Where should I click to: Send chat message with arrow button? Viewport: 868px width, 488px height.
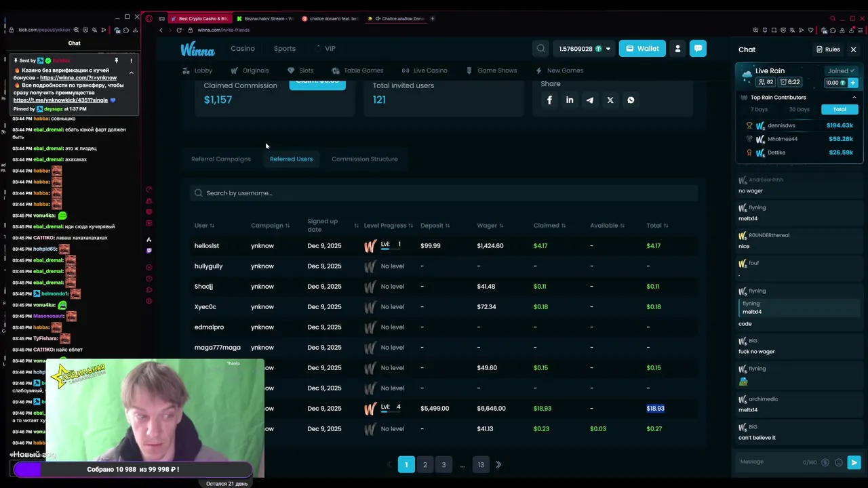[854, 463]
